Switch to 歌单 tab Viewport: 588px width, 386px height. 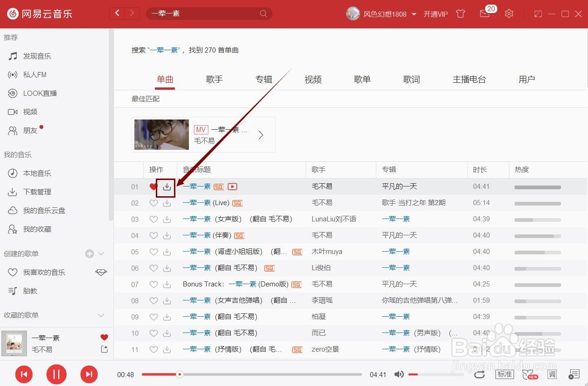click(x=362, y=80)
